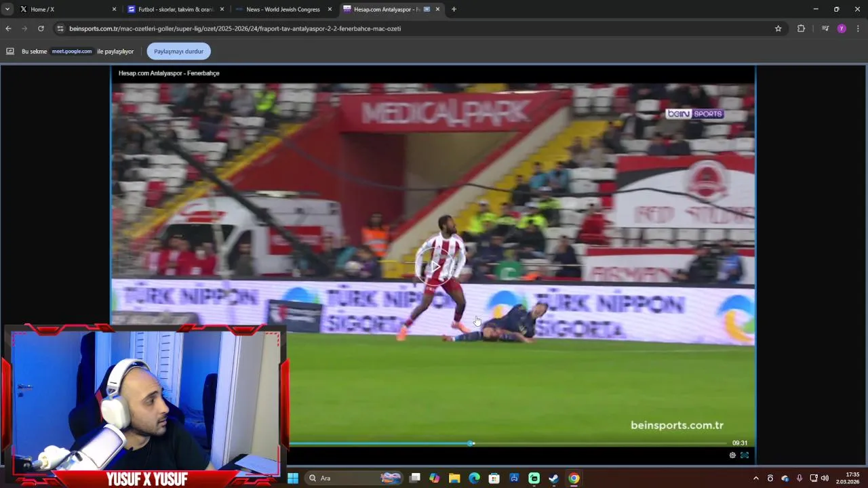868x488 pixels.
Task: Click the screen share icon in sharing bar
Action: 10,52
